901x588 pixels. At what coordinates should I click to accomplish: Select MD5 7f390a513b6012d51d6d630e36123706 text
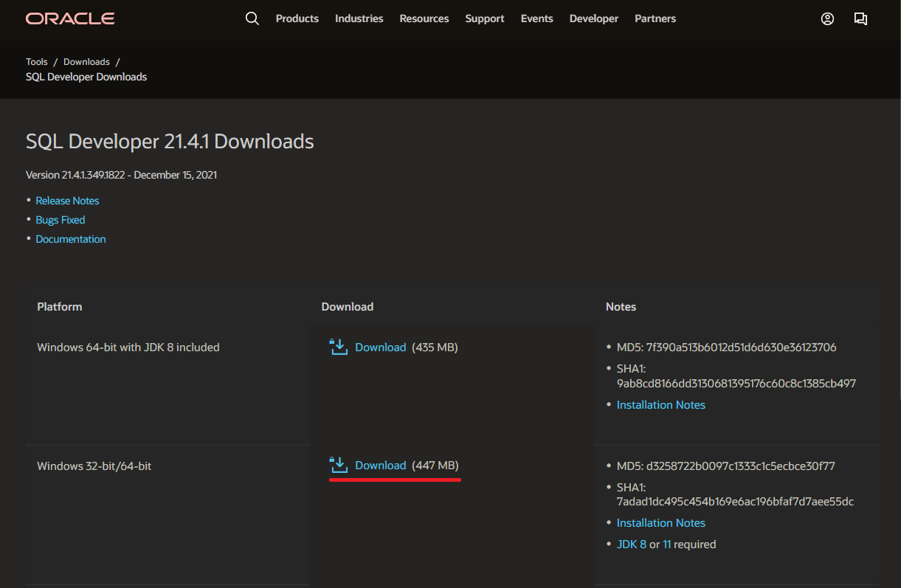727,347
